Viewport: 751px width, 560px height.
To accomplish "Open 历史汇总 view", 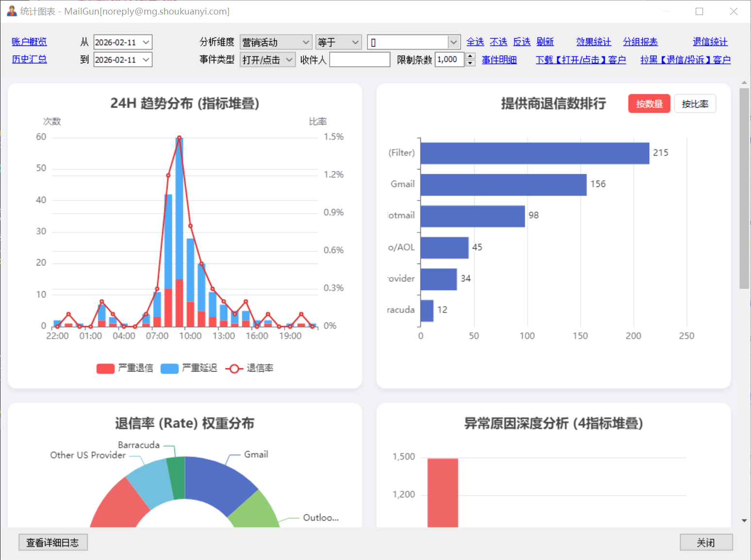I will tap(29, 60).
